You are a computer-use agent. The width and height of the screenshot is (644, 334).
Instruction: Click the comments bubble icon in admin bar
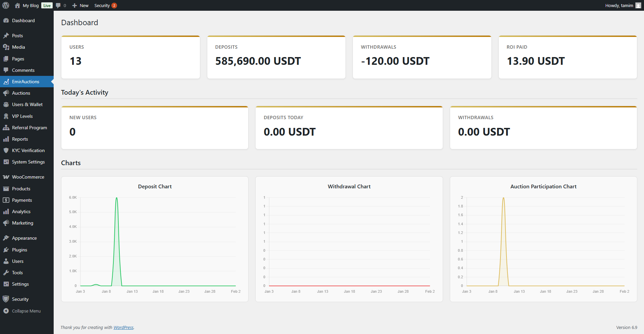(x=58, y=5)
